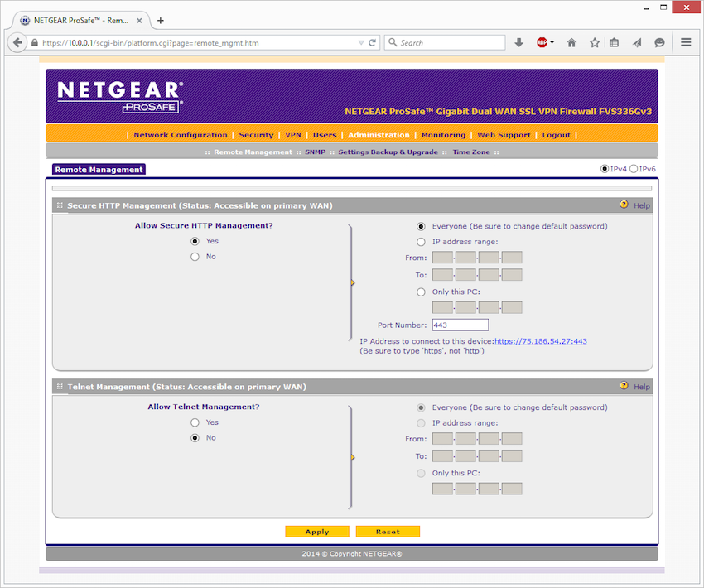Open Users menu

(325, 135)
